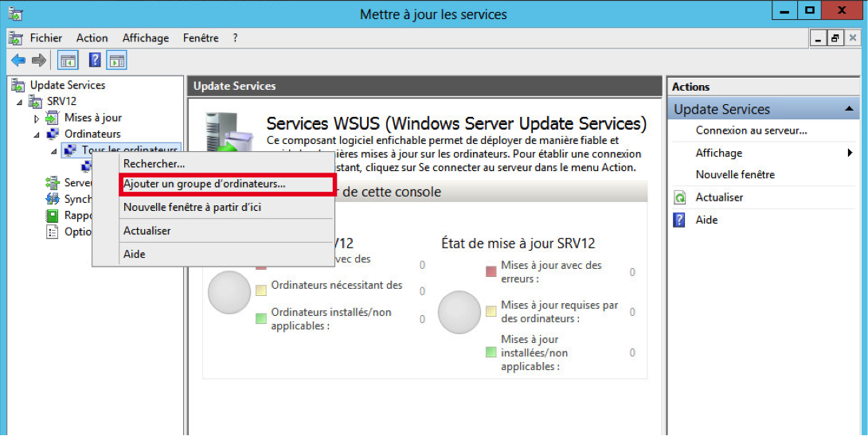This screenshot has width=868, height=436.
Task: Click Nouvelle fenêtre in Actions pane
Action: pos(734,175)
